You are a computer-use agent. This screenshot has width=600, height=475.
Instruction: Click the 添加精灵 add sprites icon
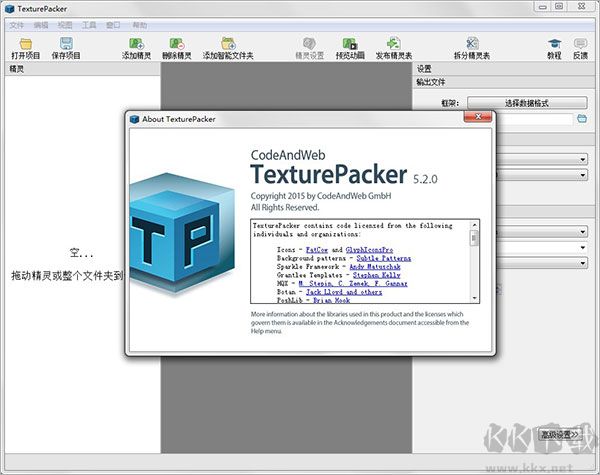[x=136, y=43]
